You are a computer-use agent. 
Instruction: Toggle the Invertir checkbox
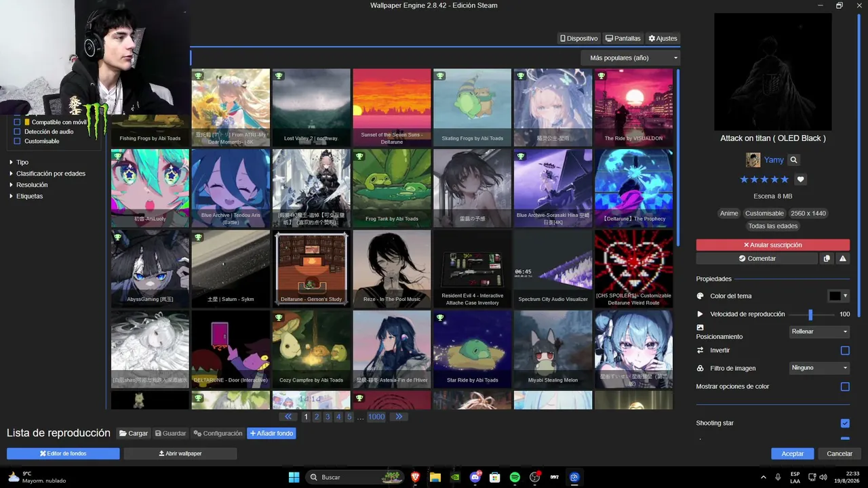[845, 350]
